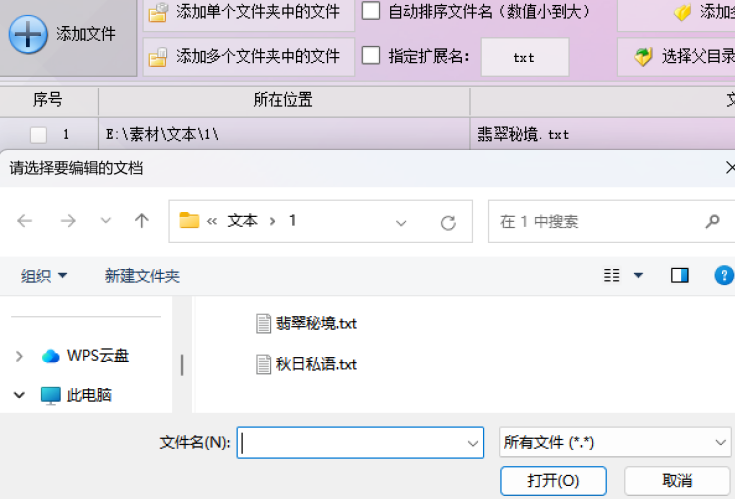Open file name history dropdown

pyautogui.click(x=473, y=443)
